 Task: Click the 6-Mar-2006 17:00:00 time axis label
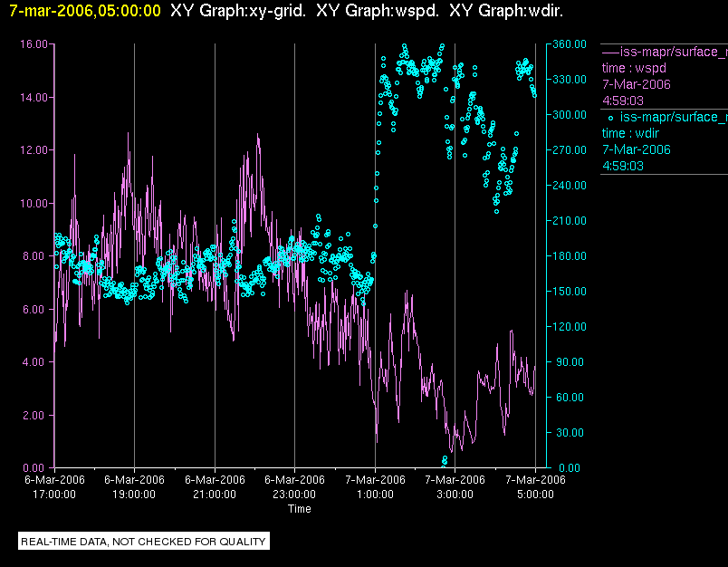coord(54,486)
